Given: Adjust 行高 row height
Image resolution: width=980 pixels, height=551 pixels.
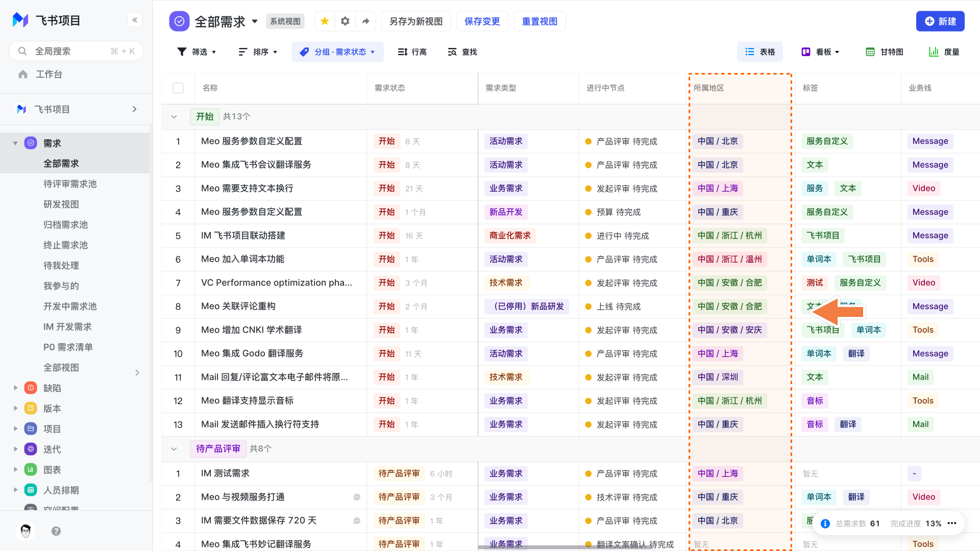Looking at the screenshot, I should [x=412, y=52].
